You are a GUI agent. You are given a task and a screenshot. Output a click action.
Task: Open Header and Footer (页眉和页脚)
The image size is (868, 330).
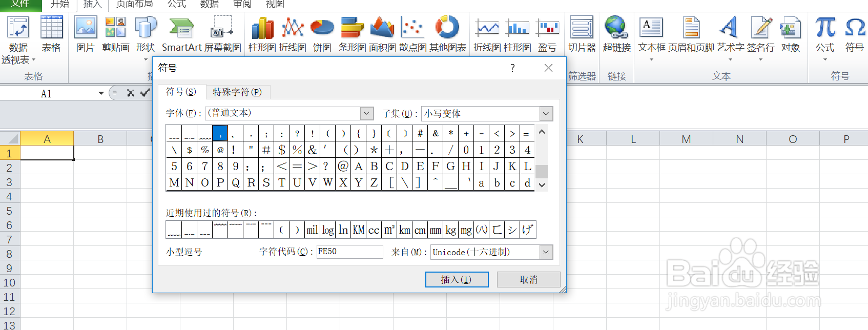point(691,34)
